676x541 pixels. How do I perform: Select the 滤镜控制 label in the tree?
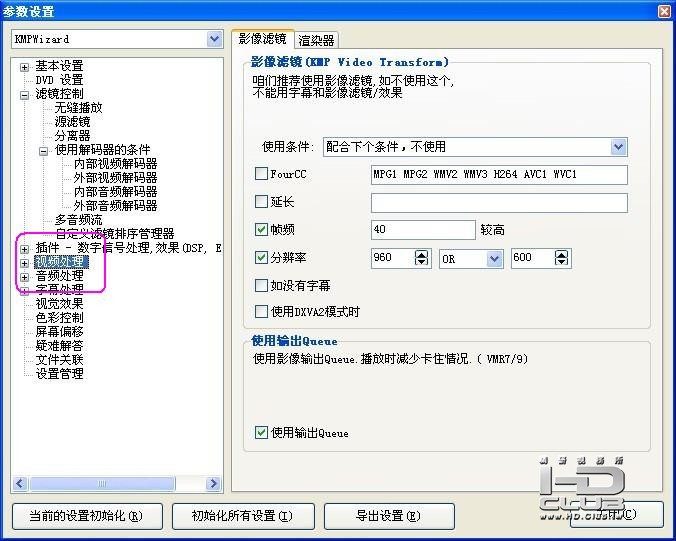tap(59, 94)
